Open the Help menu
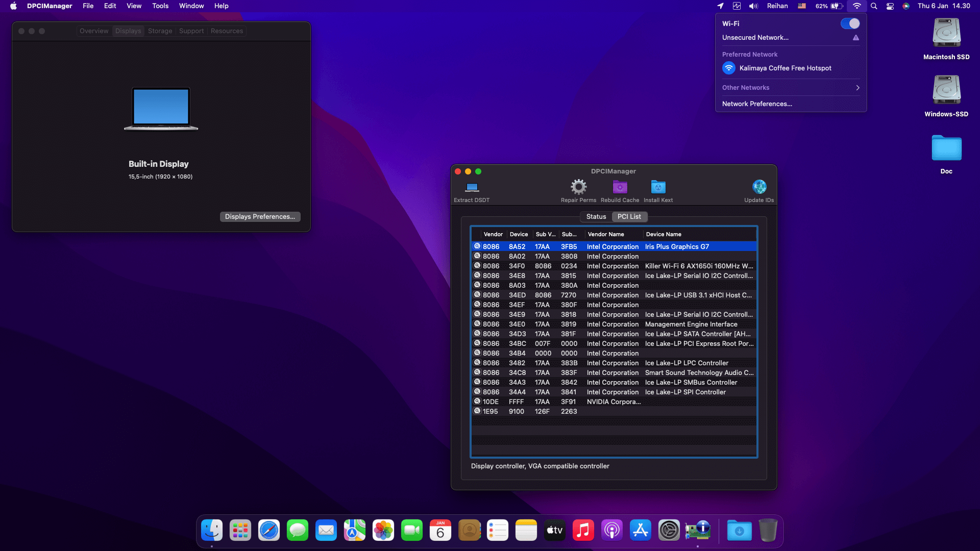 click(222, 6)
